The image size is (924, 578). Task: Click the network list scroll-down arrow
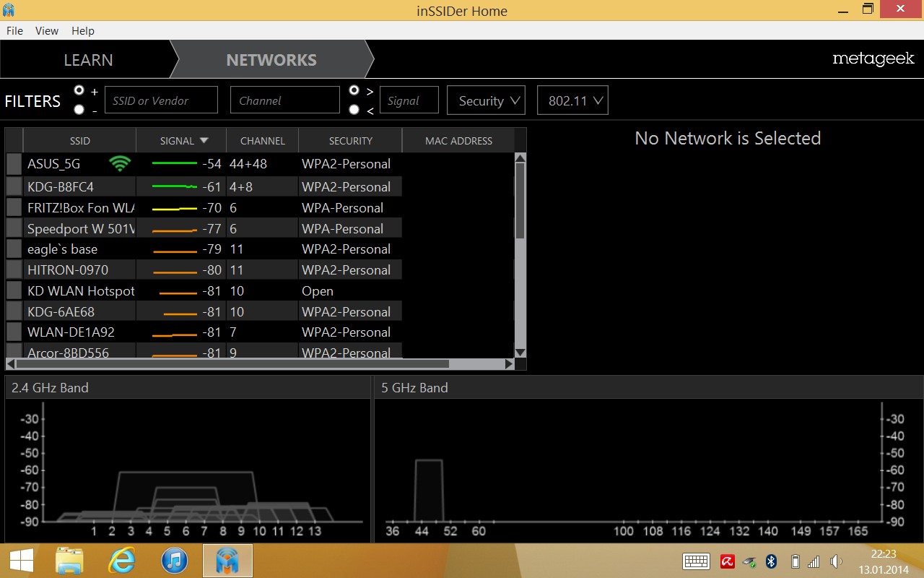pos(520,353)
